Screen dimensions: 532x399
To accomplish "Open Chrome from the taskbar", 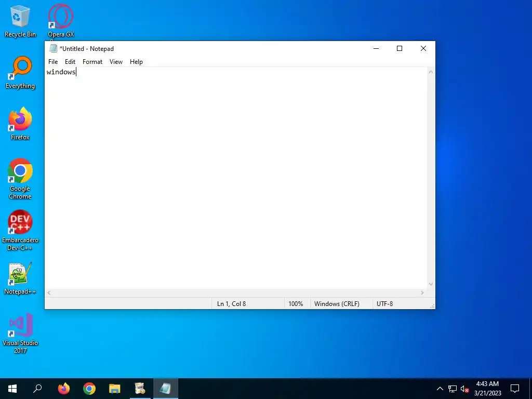I will (89, 389).
